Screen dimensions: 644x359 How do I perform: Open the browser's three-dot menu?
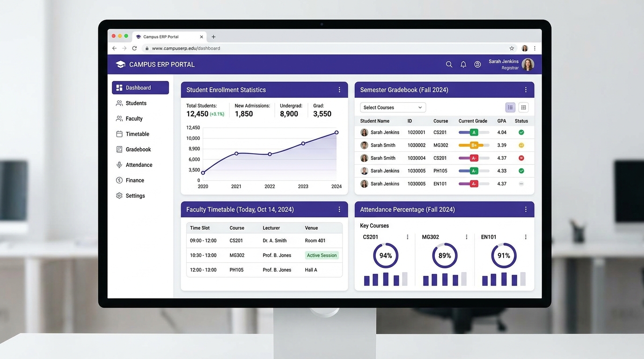coord(534,48)
